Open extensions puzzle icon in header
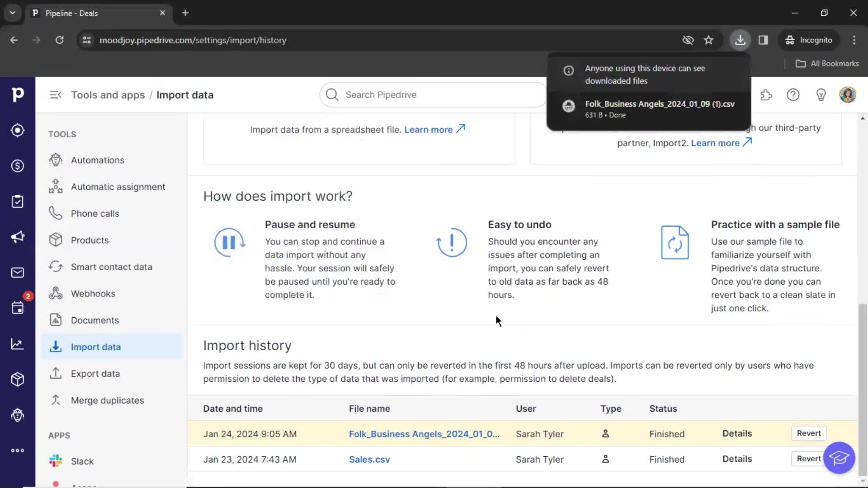 coord(766,95)
